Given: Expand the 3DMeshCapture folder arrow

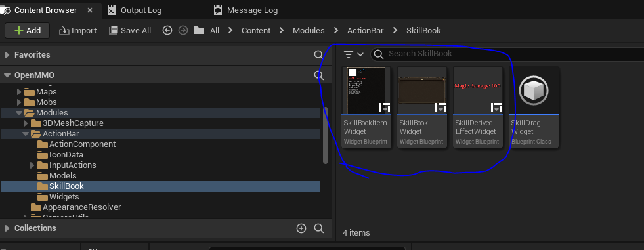Looking at the screenshot, I should [26, 123].
